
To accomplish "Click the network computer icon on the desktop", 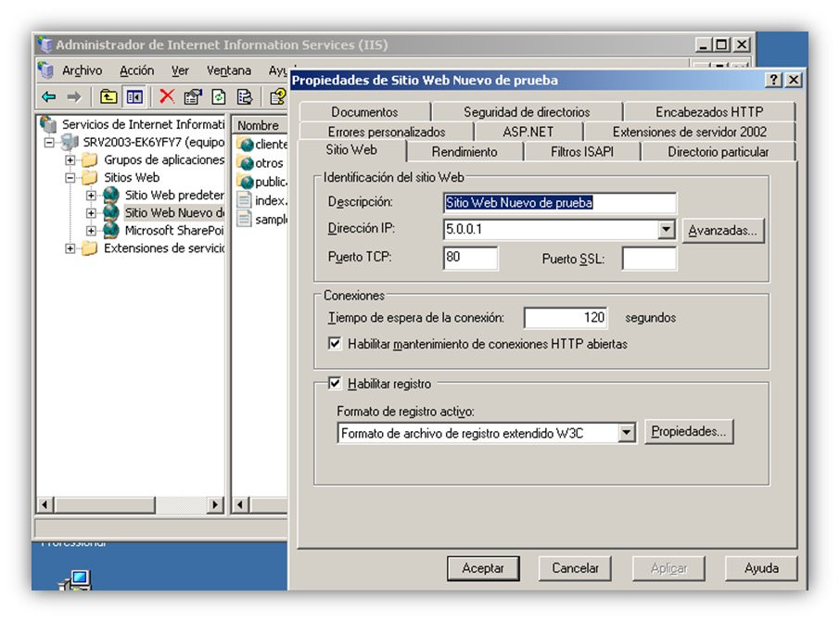I will [x=75, y=579].
